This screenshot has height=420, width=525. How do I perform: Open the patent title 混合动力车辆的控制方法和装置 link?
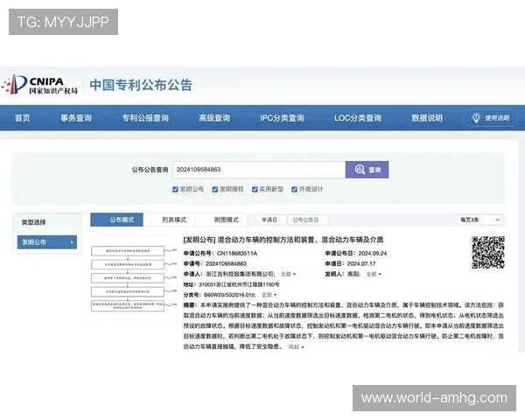[x=283, y=240]
